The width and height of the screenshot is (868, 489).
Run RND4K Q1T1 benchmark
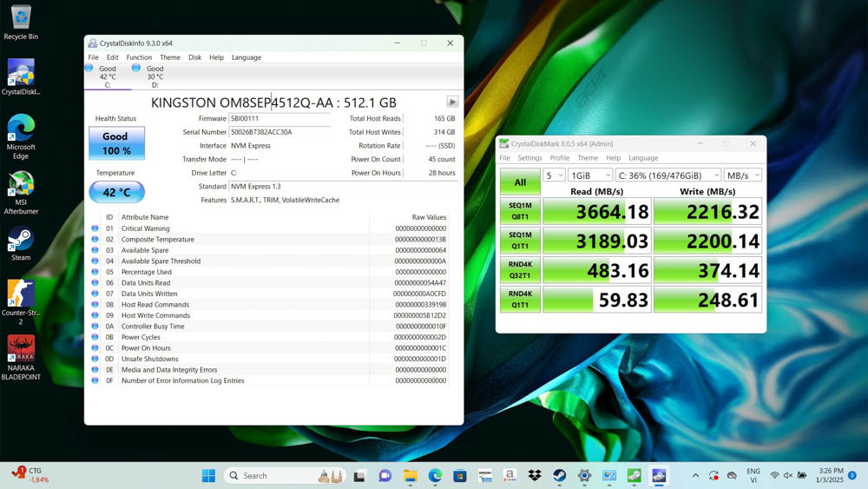coord(520,299)
